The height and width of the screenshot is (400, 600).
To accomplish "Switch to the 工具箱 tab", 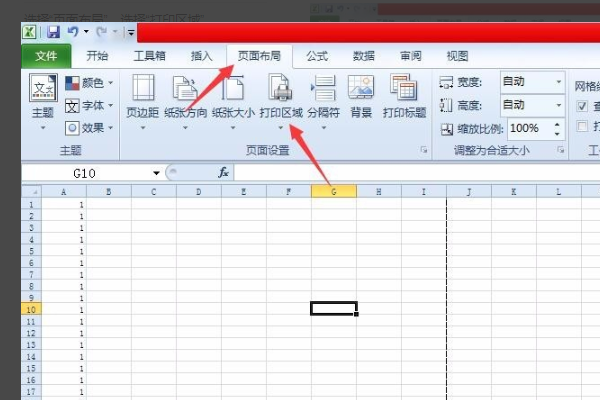I will coord(149,56).
